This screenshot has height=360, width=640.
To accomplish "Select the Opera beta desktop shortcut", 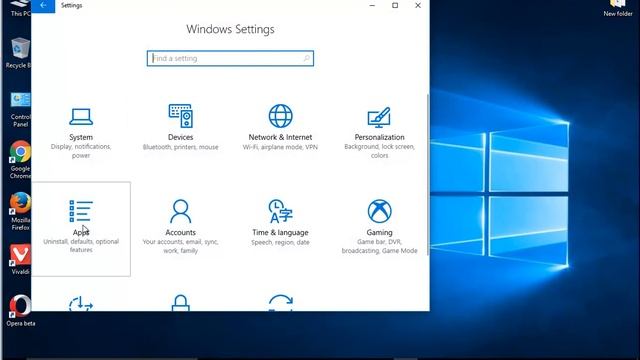I will point(20,310).
